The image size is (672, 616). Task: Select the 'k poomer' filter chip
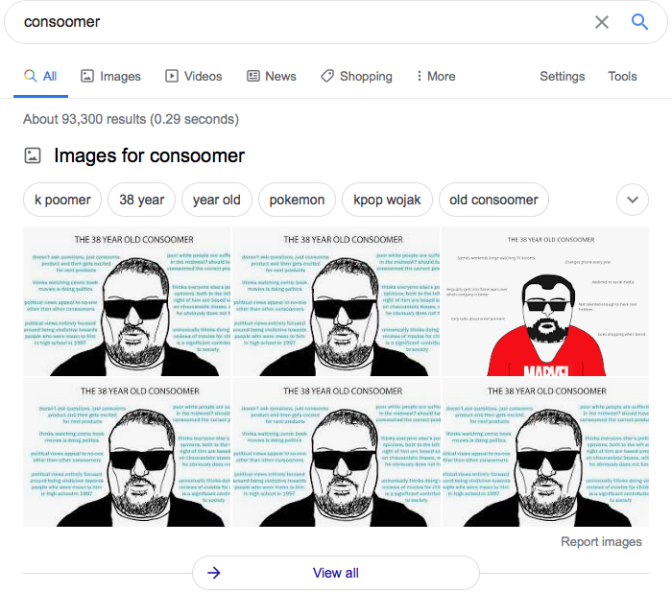coord(62,200)
